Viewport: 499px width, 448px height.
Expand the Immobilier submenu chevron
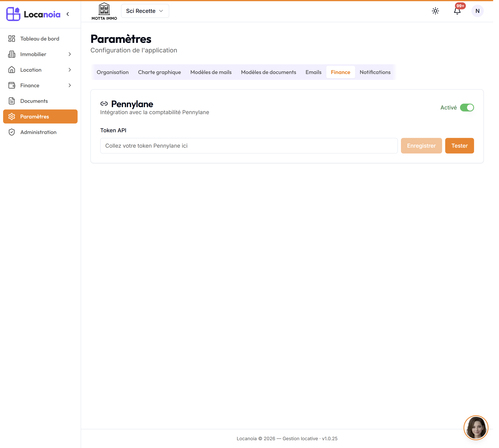click(70, 54)
